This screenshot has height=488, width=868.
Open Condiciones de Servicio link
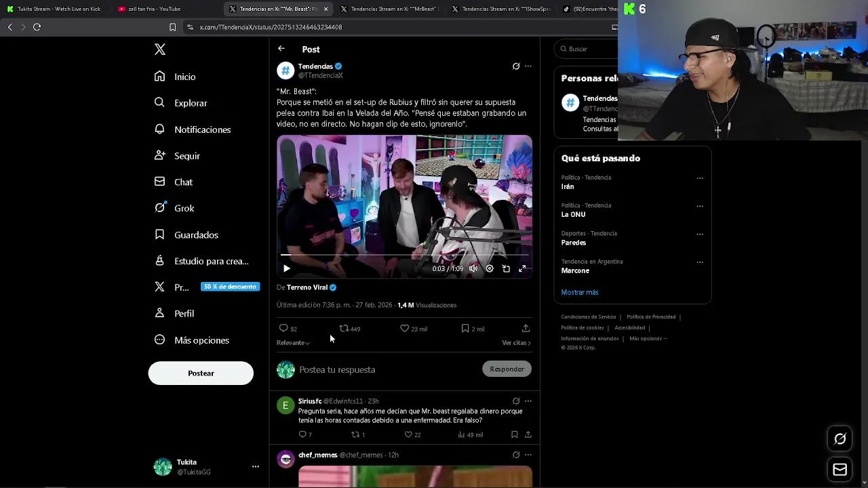(589, 317)
